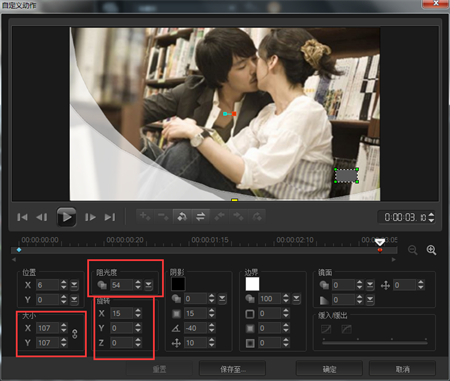Open the border opacity slider dropdown
The height and width of the screenshot is (381, 450).
[296, 299]
